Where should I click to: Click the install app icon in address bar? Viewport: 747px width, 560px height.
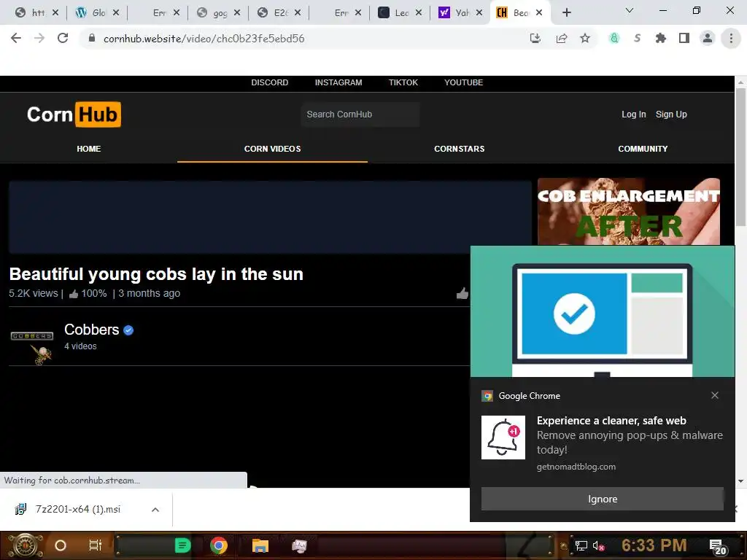(x=535, y=38)
